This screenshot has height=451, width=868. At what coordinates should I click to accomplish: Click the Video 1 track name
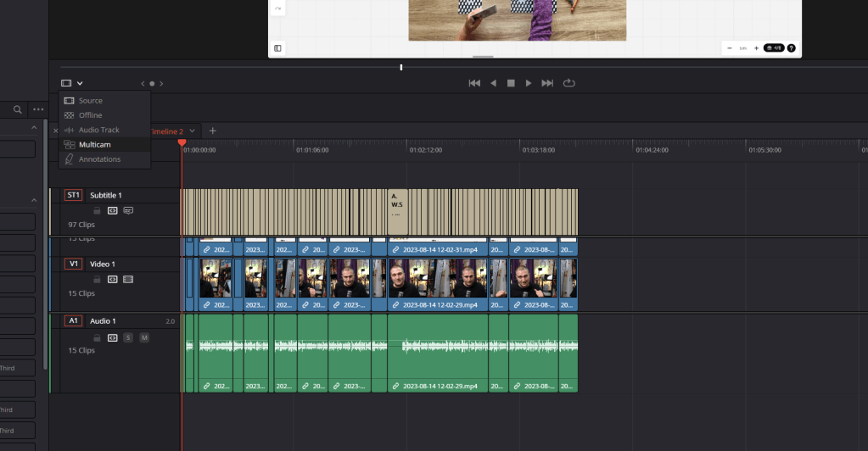[103, 264]
